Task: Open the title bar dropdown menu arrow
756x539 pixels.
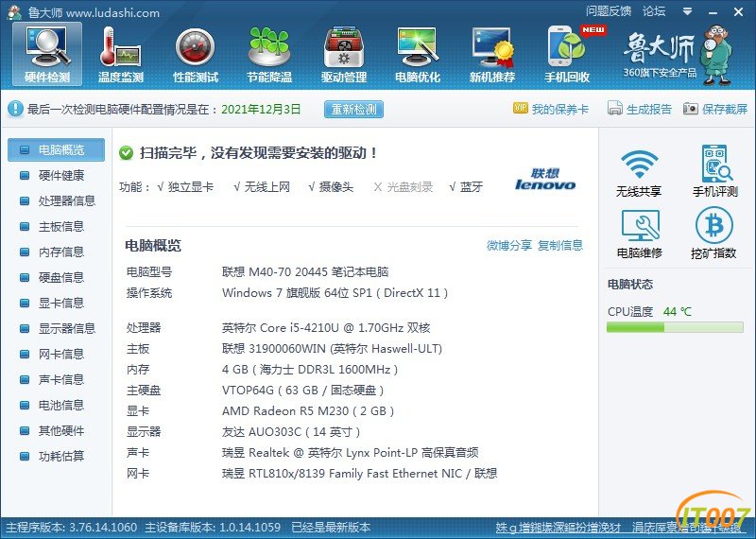Action: (688, 11)
